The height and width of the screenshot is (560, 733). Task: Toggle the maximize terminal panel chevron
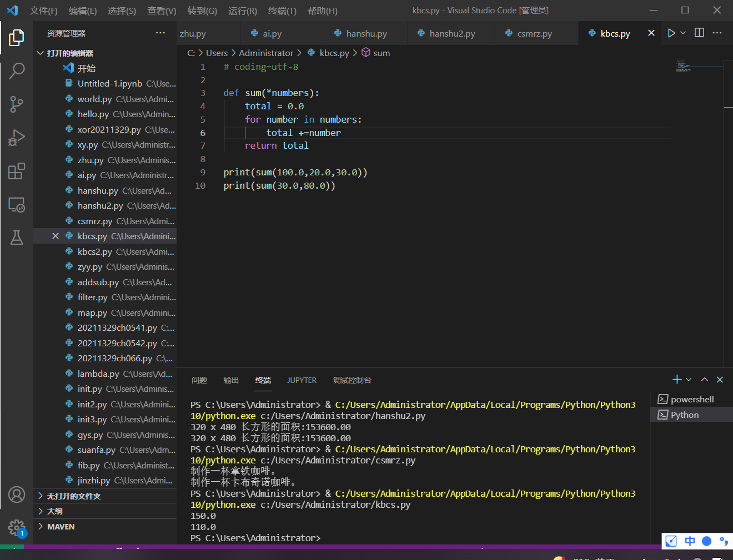click(704, 380)
